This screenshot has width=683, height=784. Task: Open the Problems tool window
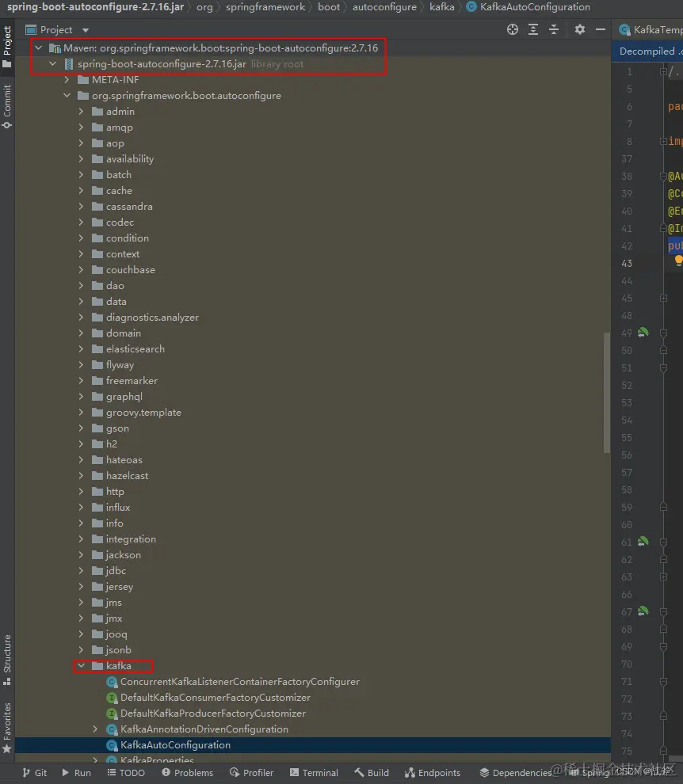click(187, 772)
